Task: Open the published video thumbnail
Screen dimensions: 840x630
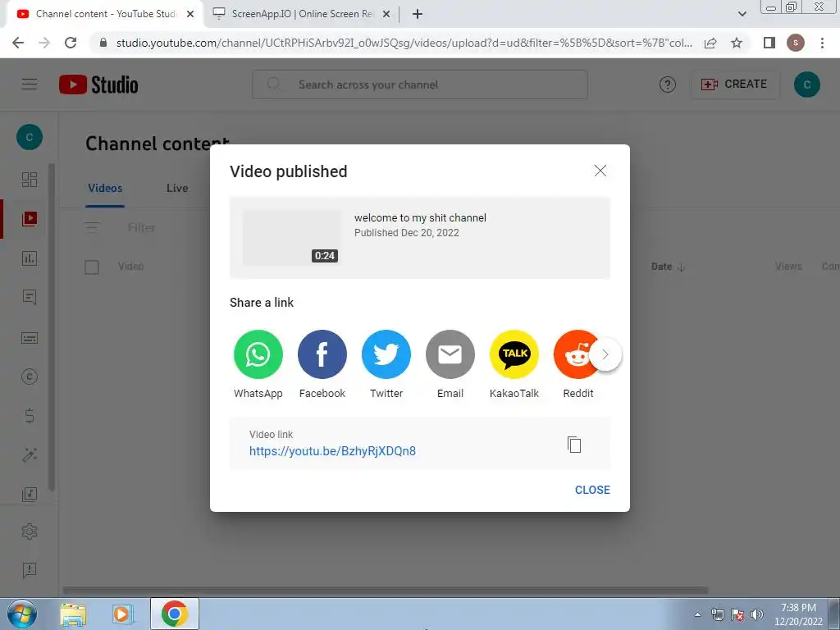Action: [x=292, y=237]
